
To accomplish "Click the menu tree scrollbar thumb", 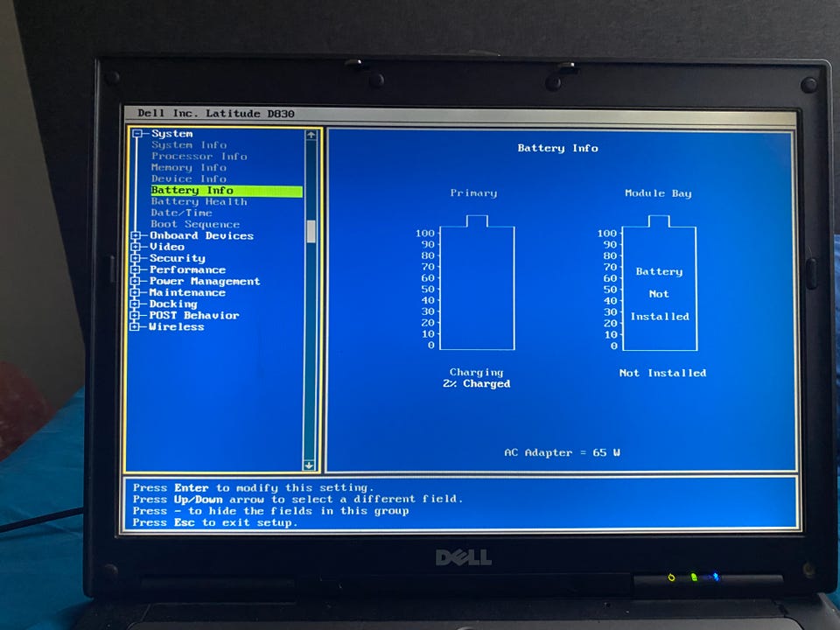I will point(311,232).
